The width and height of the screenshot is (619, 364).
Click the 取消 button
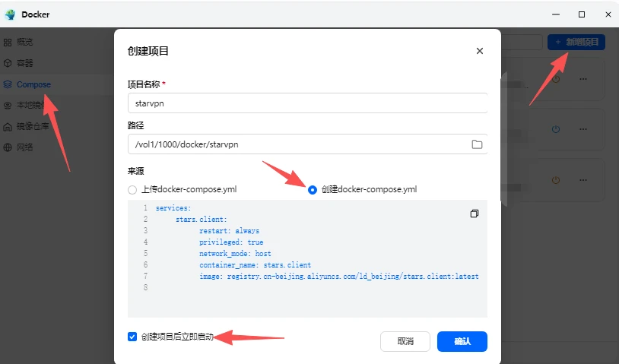pyautogui.click(x=405, y=341)
